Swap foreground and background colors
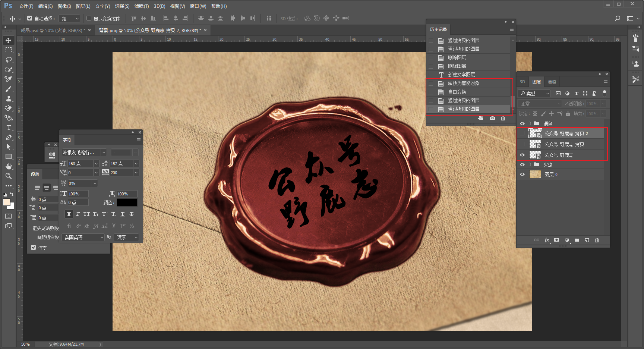 (x=12, y=194)
